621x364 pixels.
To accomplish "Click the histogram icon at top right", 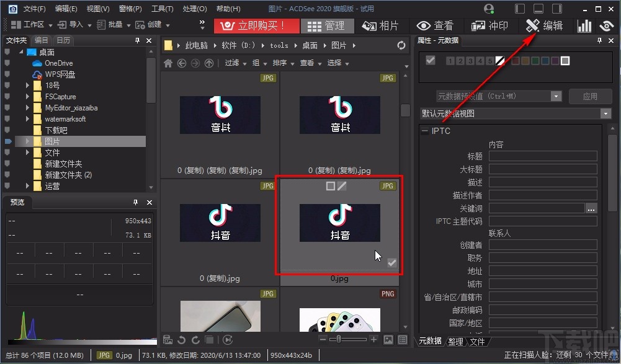I will point(586,26).
